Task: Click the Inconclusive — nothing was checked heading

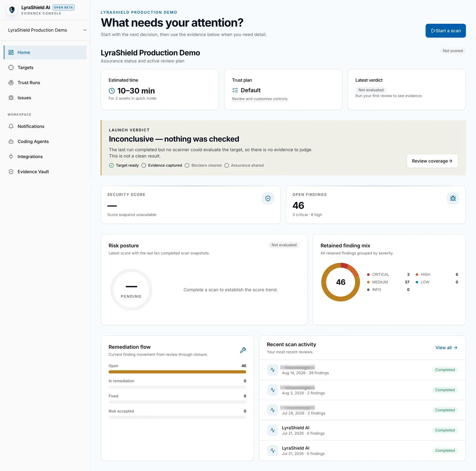Action: click(x=174, y=139)
